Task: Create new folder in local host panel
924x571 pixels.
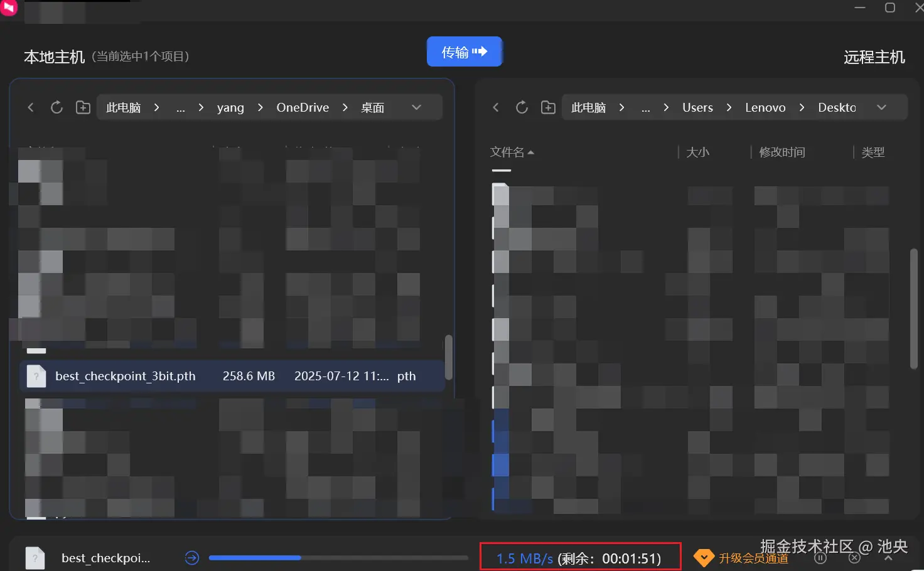Action: (x=83, y=107)
